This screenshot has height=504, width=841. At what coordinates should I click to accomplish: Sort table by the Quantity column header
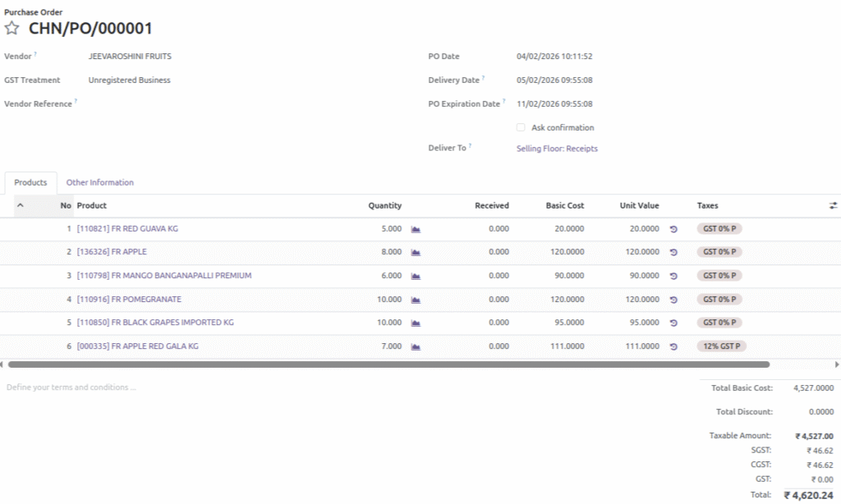point(384,206)
